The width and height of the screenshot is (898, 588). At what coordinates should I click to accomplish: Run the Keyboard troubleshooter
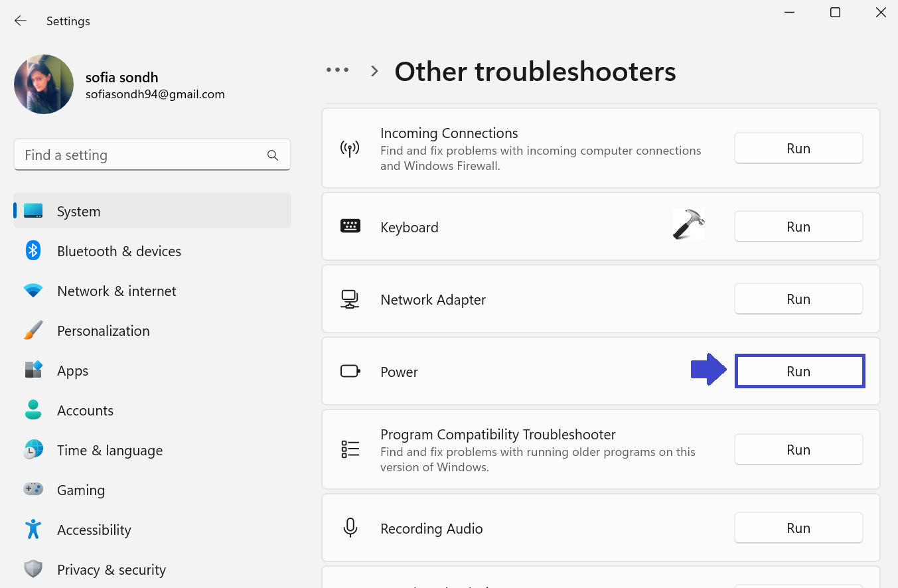click(x=798, y=227)
